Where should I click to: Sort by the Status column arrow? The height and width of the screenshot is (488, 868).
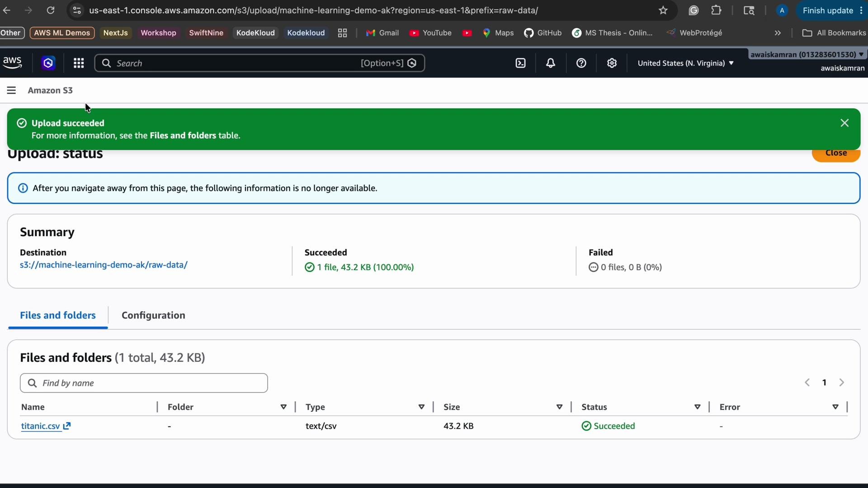point(697,407)
